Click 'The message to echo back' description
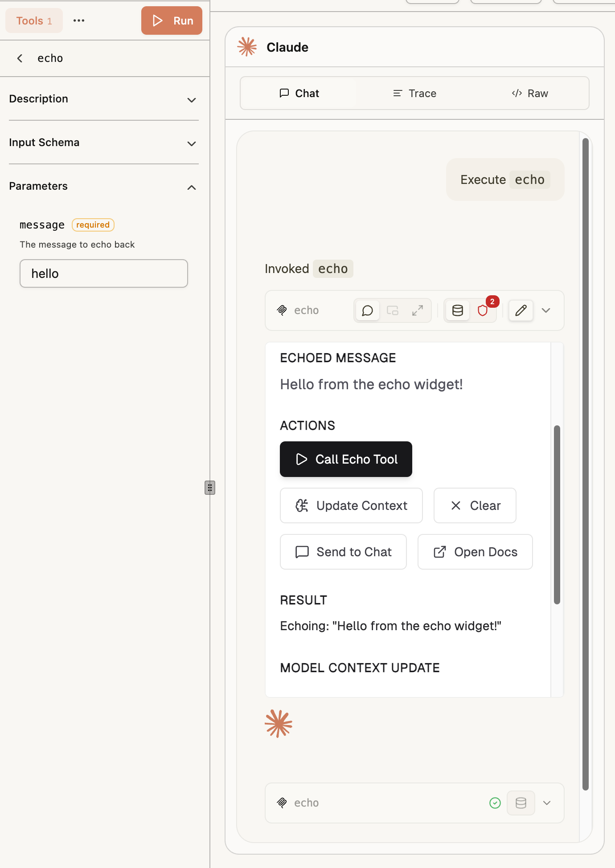The width and height of the screenshot is (615, 868). 77,245
